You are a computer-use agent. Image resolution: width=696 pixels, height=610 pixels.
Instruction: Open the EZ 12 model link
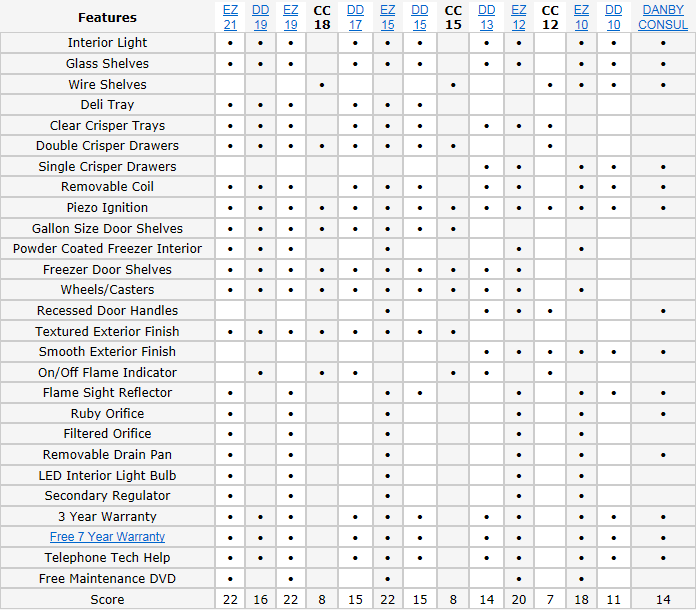(x=519, y=17)
